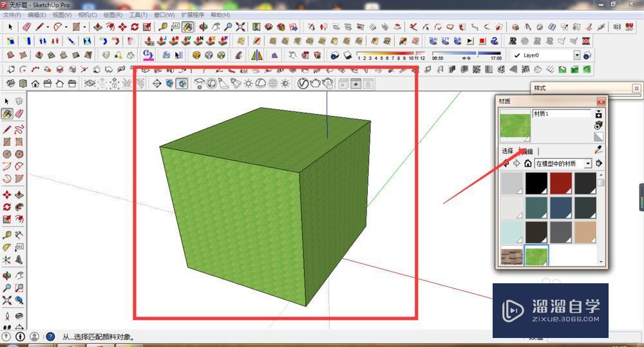644x347 pixels.
Task: Select the Scale tool in left toolbar
Action: pyautogui.click(x=7, y=220)
